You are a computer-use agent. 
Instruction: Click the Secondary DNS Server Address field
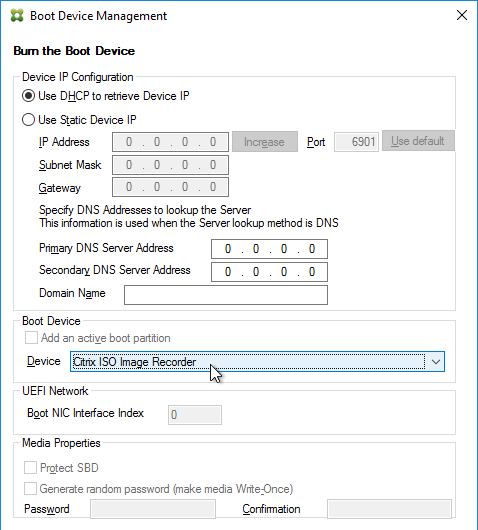[x=269, y=272]
